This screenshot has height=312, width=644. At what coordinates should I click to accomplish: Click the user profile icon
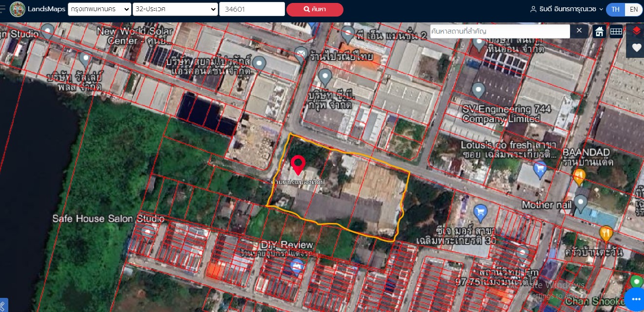click(533, 9)
